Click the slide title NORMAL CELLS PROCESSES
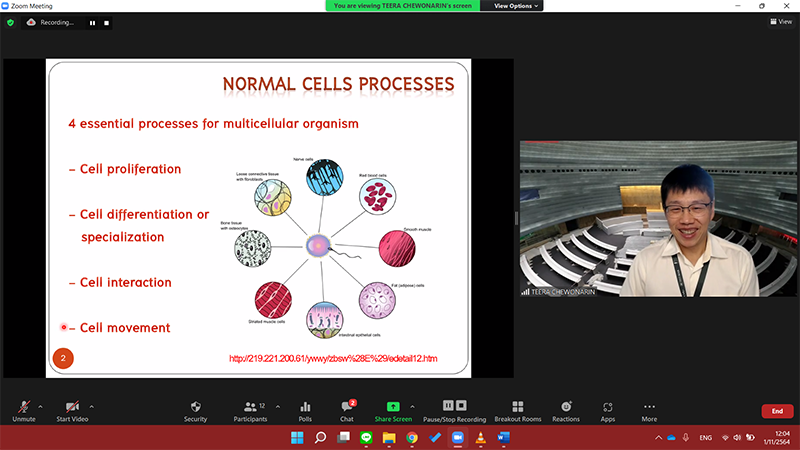 pyautogui.click(x=338, y=84)
